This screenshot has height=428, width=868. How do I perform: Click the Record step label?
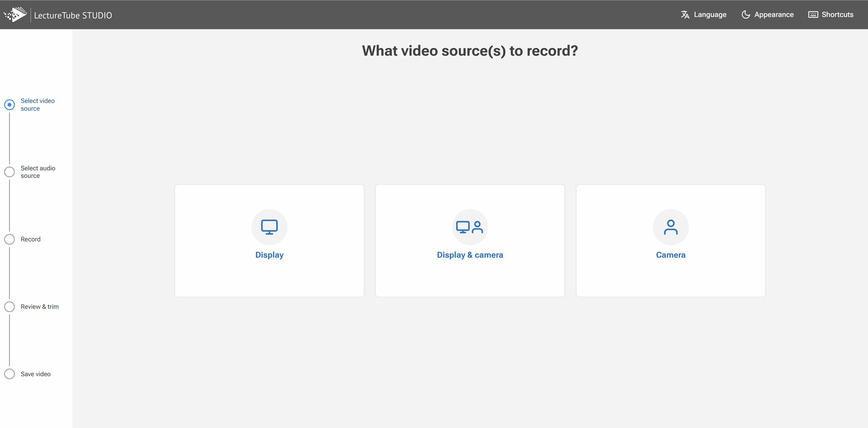click(31, 239)
